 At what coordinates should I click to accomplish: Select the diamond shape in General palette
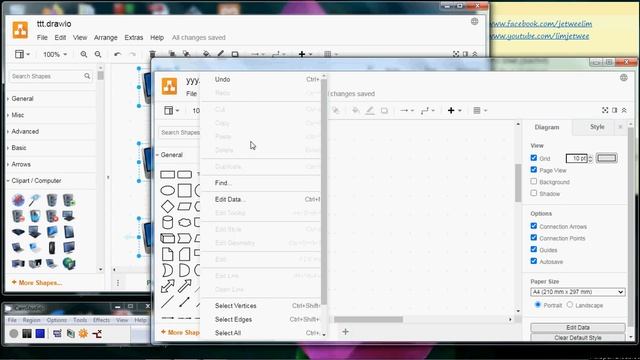pos(167,207)
